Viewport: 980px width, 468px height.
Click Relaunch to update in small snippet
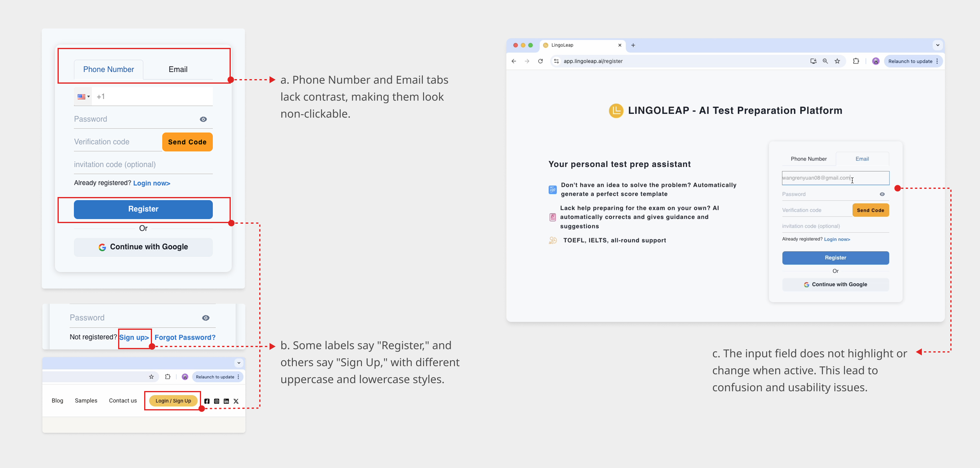click(x=218, y=377)
